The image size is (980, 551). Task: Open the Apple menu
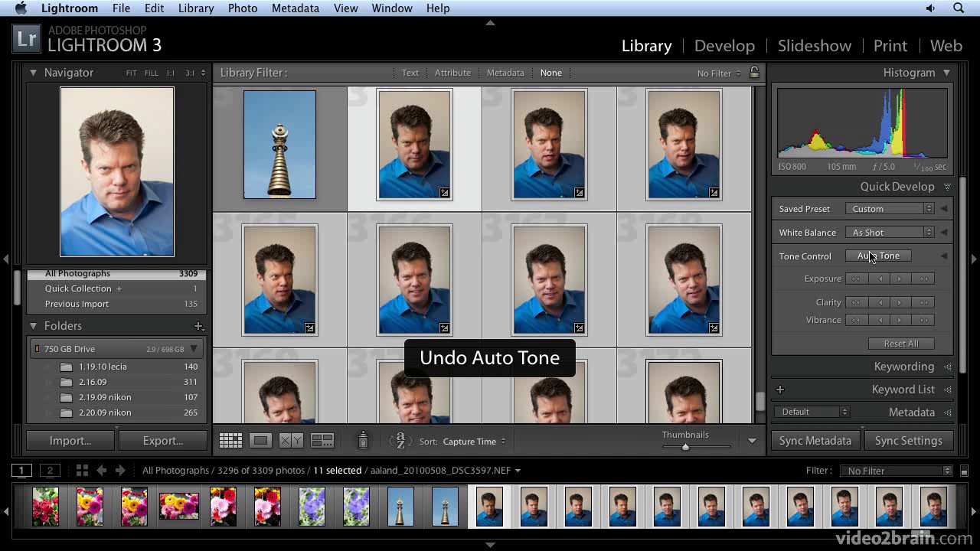tap(20, 8)
